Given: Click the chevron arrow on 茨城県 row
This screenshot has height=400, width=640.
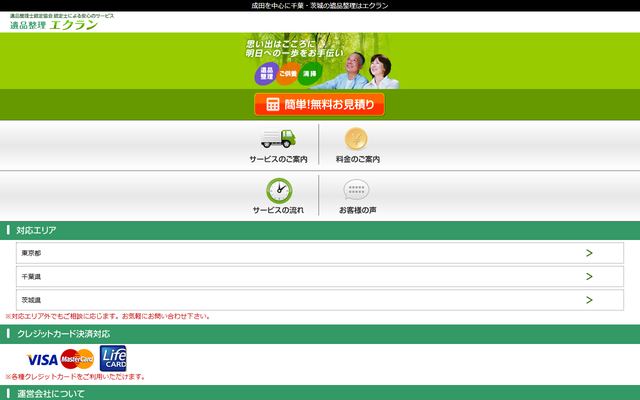Looking at the screenshot, I should [589, 300].
